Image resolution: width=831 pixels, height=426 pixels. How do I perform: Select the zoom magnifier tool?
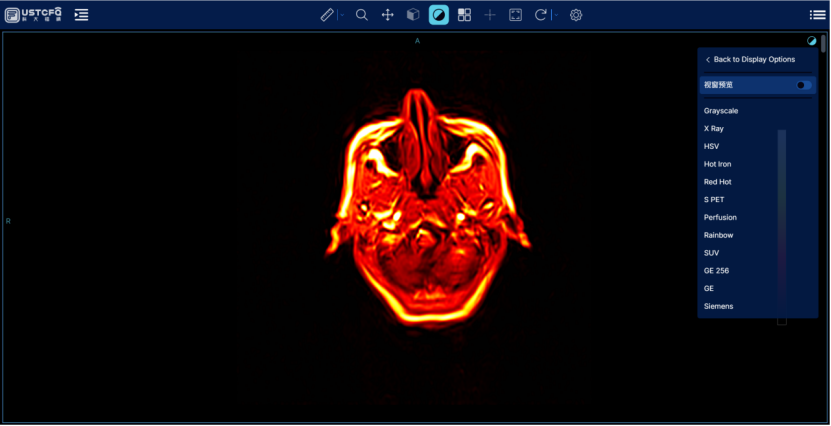coord(361,15)
